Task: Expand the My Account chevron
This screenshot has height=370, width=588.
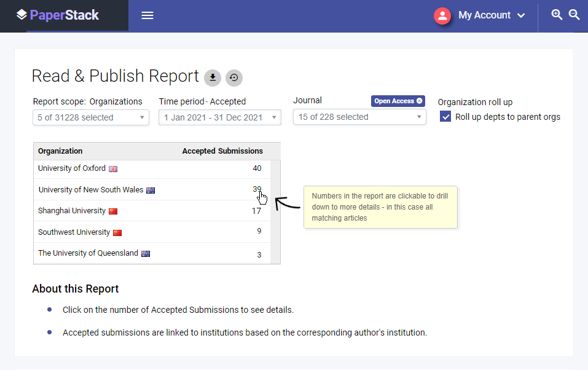Action: click(x=521, y=15)
